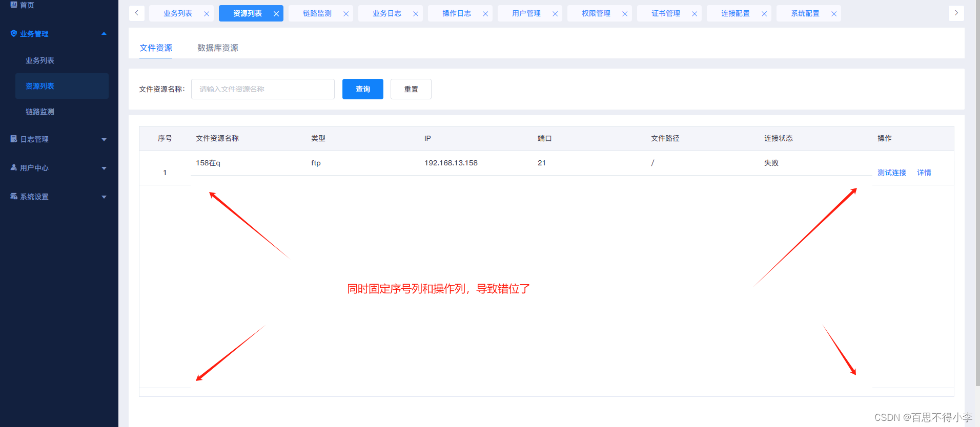
Task: Click the 查询 search button
Action: [363, 89]
